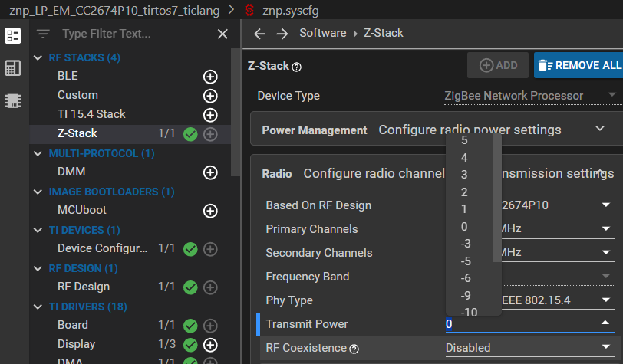Add a TI 15.4 Stack instance
623x364 pixels.
point(210,115)
